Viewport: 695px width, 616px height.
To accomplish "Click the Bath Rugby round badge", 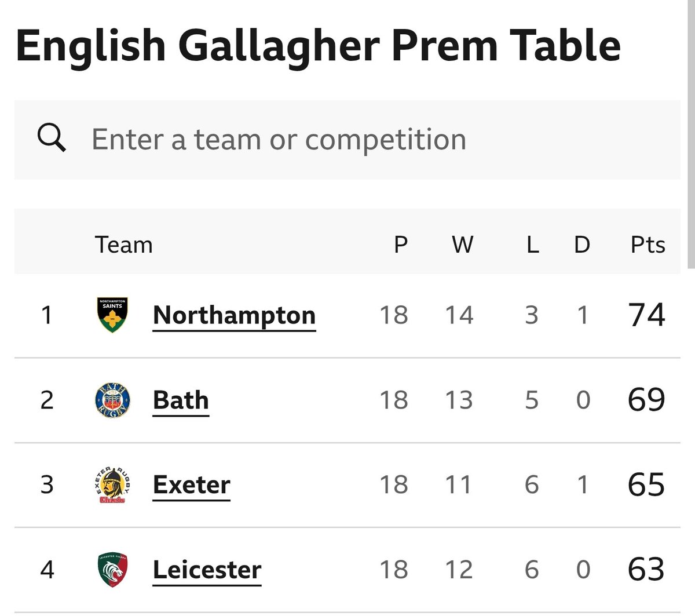I will pyautogui.click(x=112, y=400).
